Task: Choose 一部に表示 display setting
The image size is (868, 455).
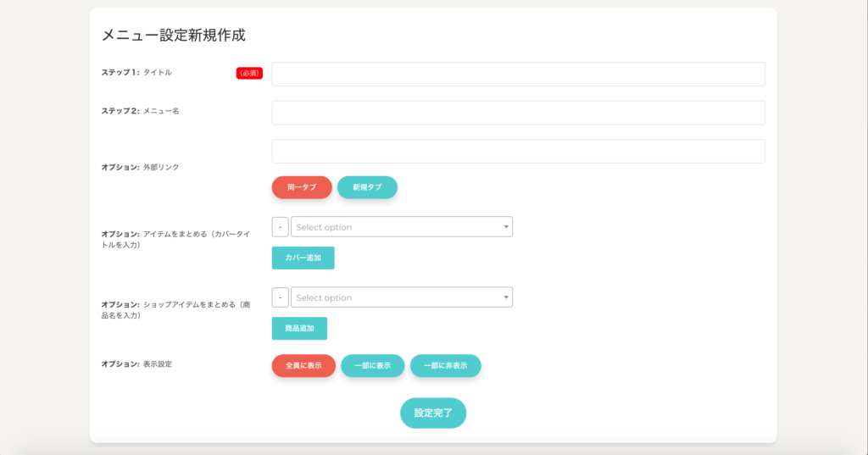Action: pos(372,365)
